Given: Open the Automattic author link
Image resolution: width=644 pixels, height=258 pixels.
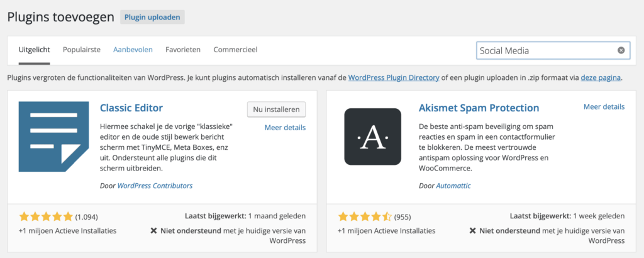Looking at the screenshot, I should 453,186.
